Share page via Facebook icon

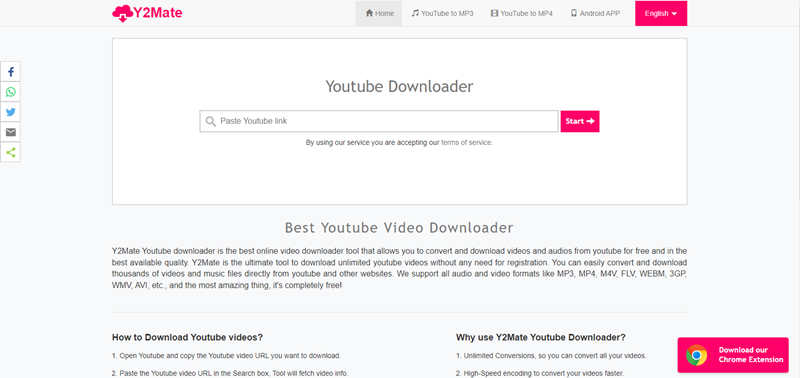tap(11, 72)
